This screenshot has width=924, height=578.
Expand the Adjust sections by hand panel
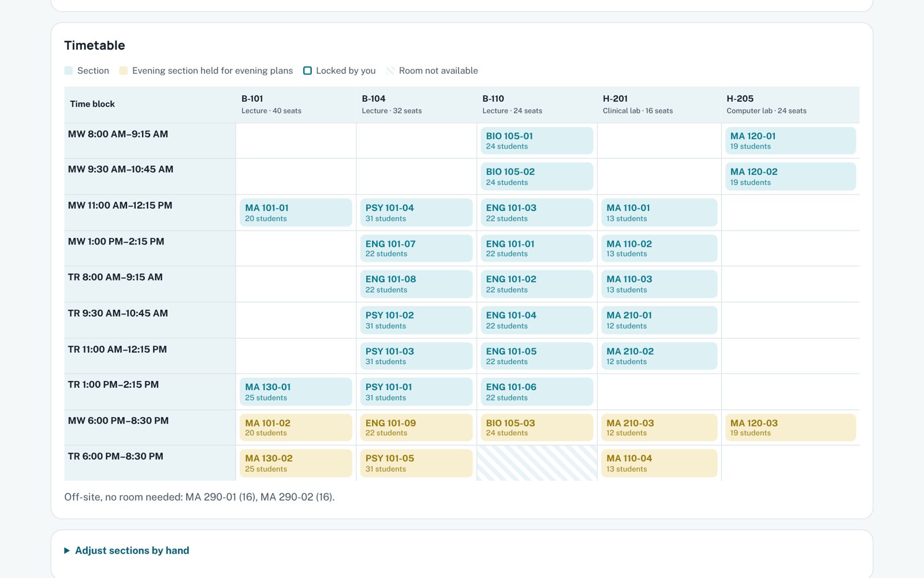tap(126, 550)
